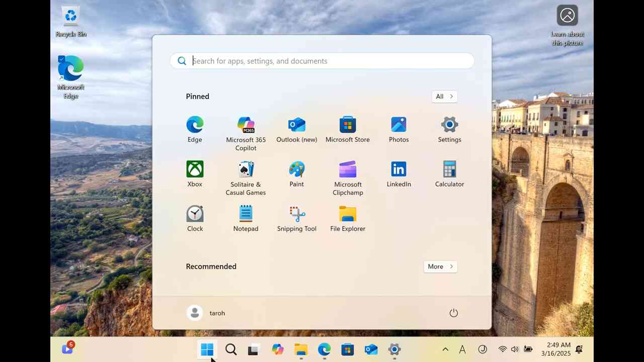This screenshot has width=644, height=362.
Task: Click the battery status tray icon
Action: point(528,349)
